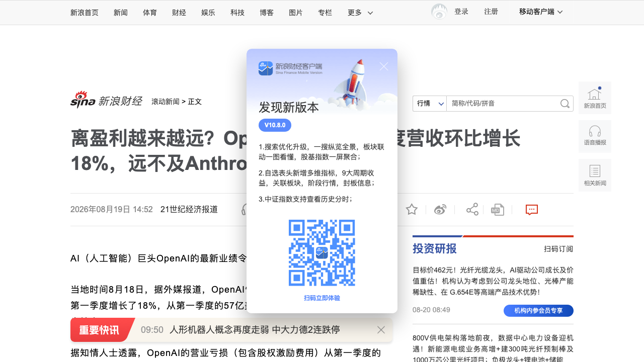Click the share icon
Viewport: 644px width, 362px height.
472,210
